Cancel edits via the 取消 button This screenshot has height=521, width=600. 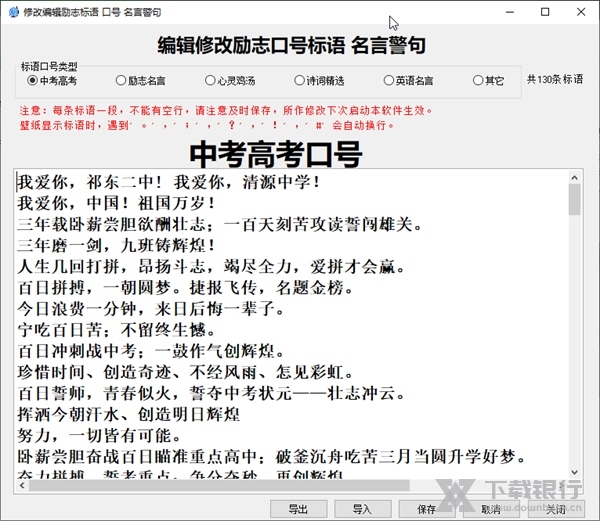pos(491,509)
